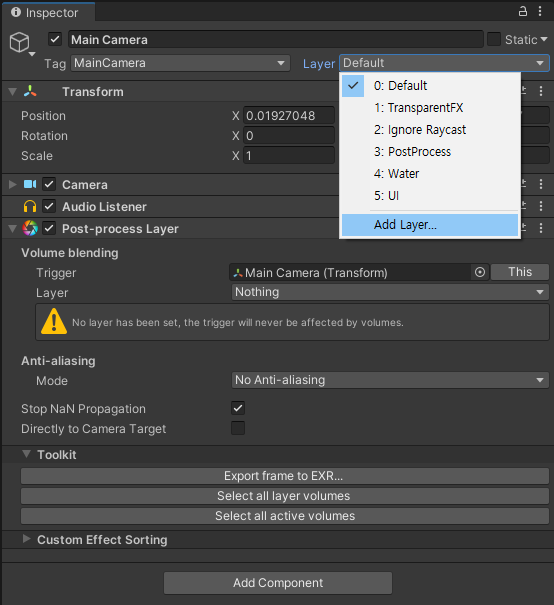Viewport: 554px width, 605px height.
Task: Click Export frame to EXR... button
Action: point(285,476)
